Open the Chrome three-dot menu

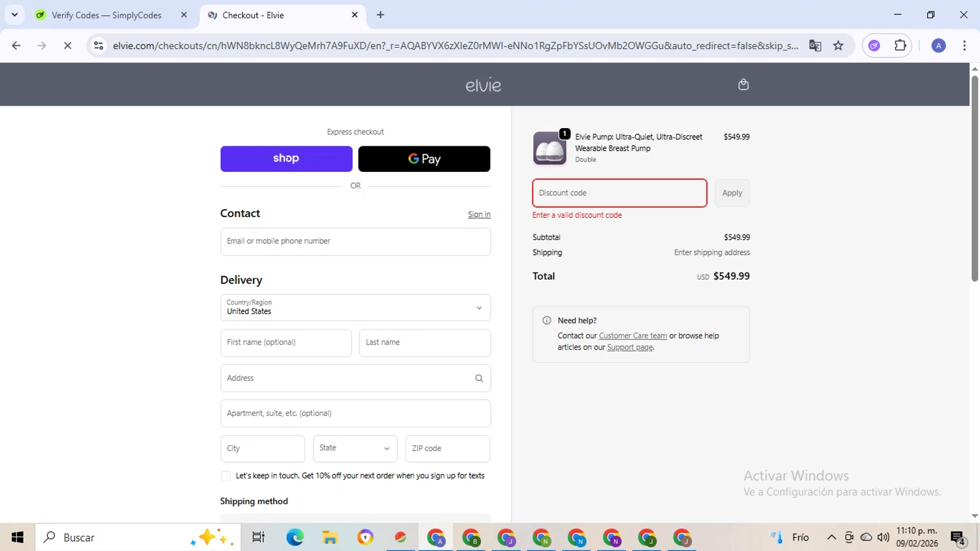964,46
